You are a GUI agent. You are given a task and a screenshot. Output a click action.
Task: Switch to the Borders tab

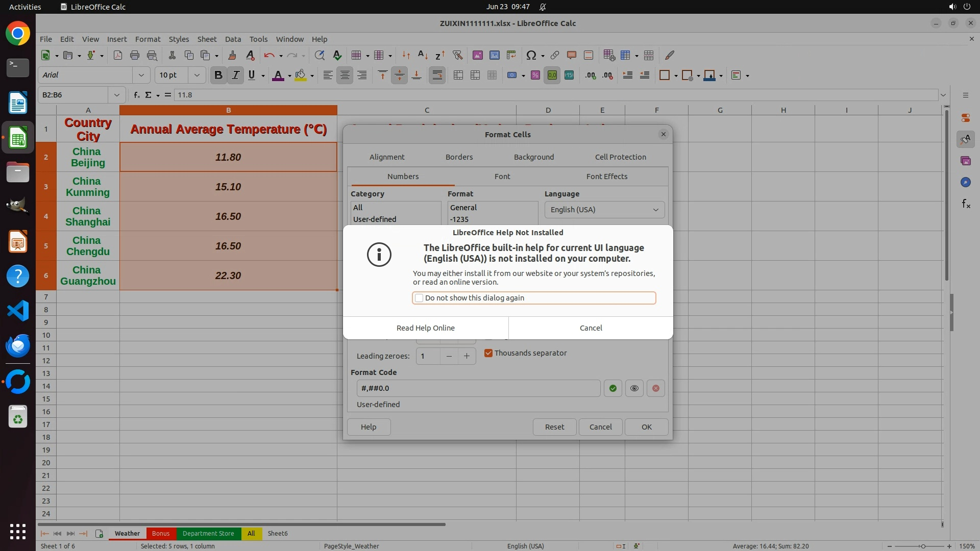[459, 157]
